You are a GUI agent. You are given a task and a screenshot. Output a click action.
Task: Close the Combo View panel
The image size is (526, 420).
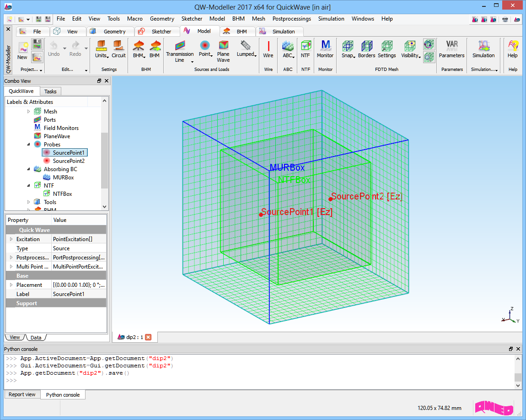pyautogui.click(x=107, y=81)
